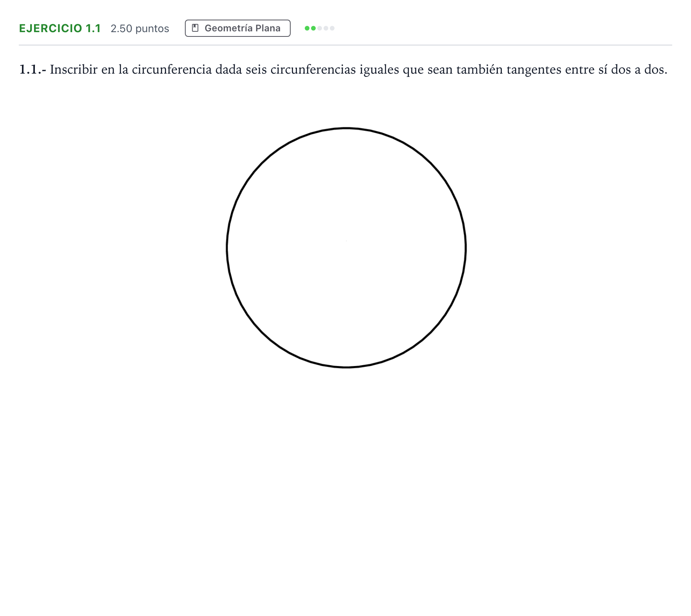Open the Geometría Plana category tag

coord(238,28)
